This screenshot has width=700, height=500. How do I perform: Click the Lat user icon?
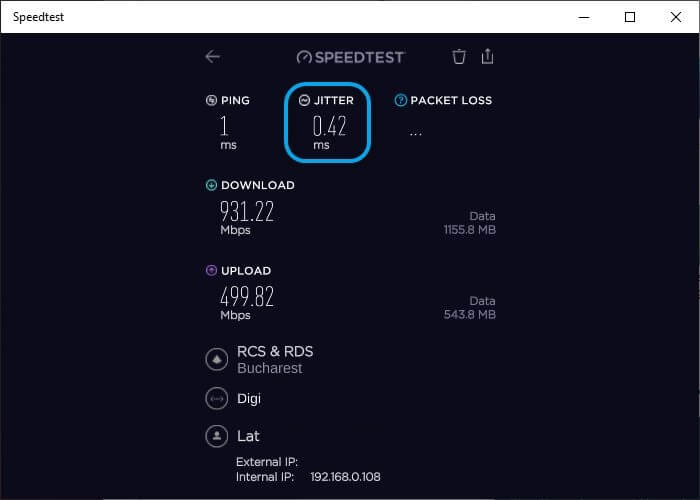pos(216,436)
